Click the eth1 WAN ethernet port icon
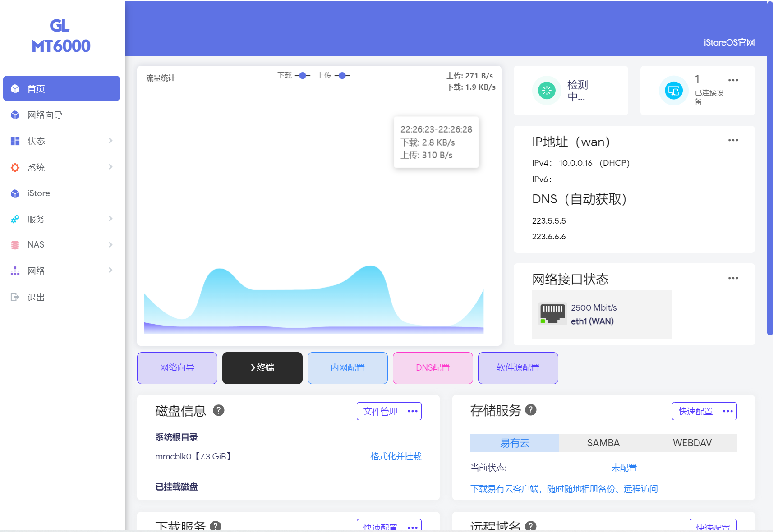Screen dimensions: 773x532 click(552, 314)
